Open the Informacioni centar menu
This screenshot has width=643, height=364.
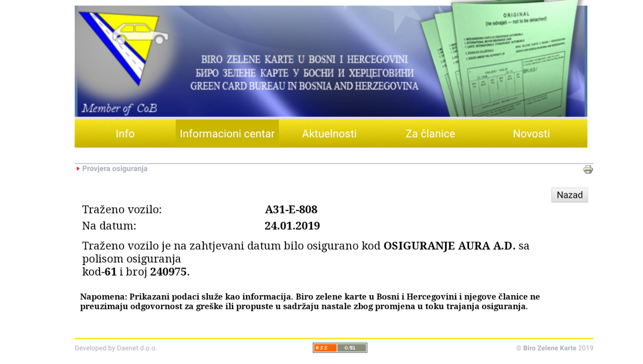[227, 134]
